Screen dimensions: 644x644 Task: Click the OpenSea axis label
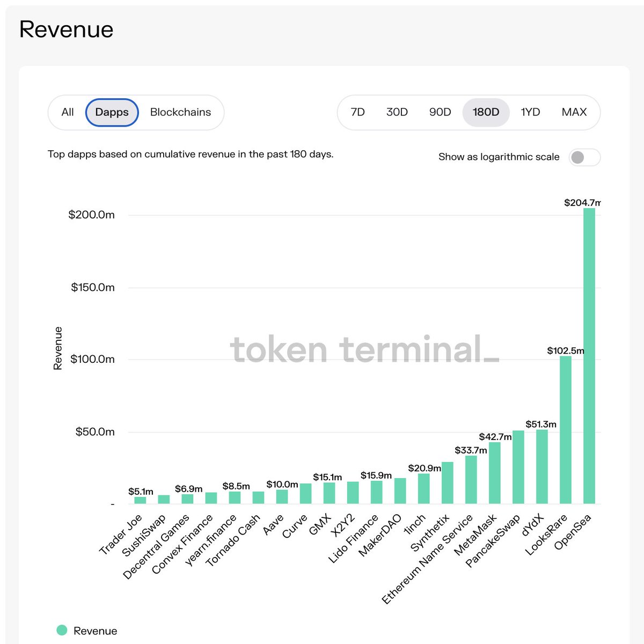coord(573,532)
